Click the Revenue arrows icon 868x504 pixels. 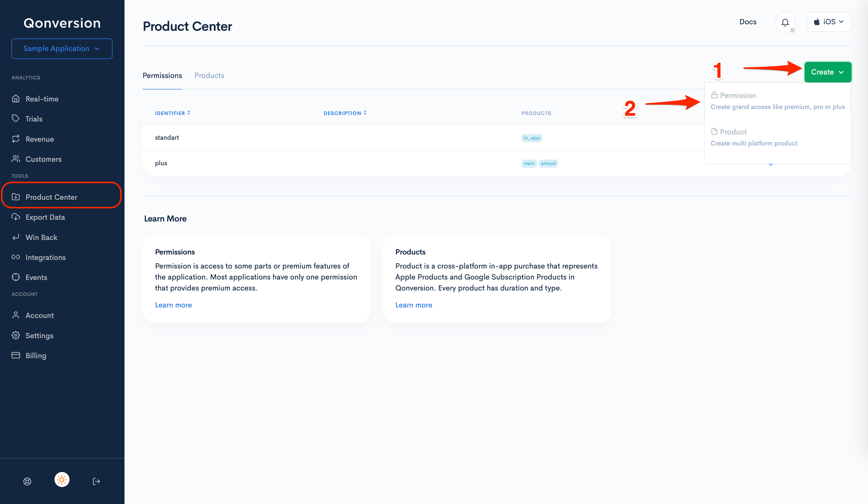pyautogui.click(x=15, y=139)
